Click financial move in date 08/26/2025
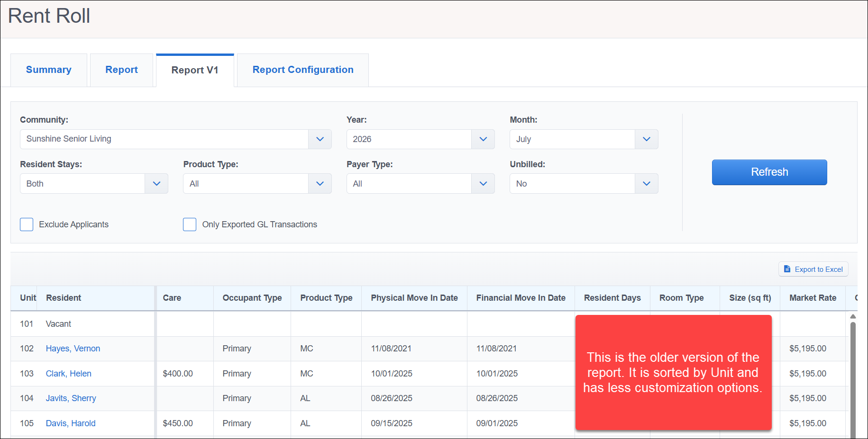 [x=497, y=398]
